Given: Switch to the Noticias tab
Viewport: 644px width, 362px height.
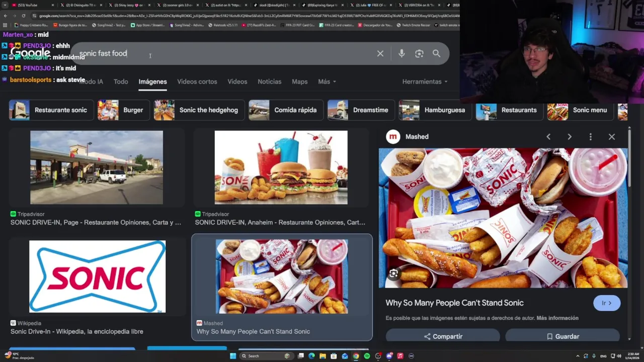Looking at the screenshot, I should pyautogui.click(x=270, y=81).
